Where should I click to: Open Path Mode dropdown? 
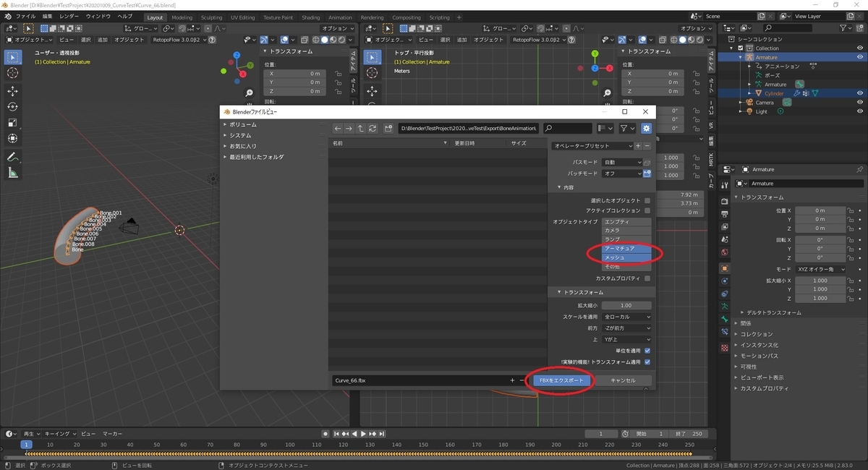621,163
